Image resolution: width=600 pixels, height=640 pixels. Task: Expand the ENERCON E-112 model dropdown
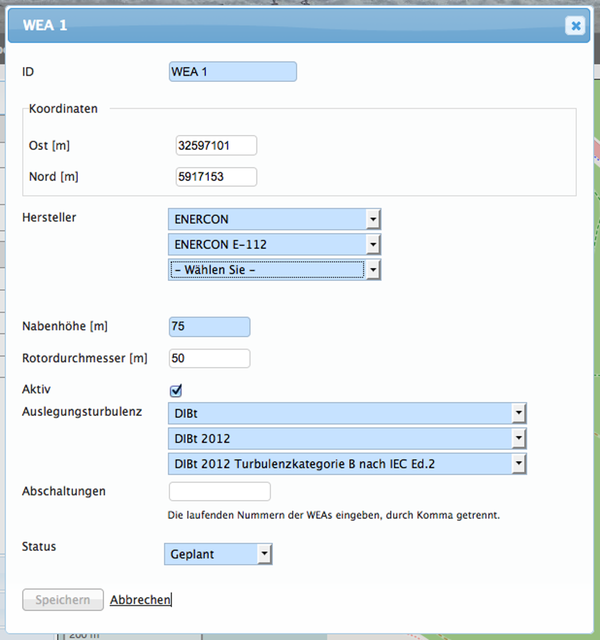(275, 244)
